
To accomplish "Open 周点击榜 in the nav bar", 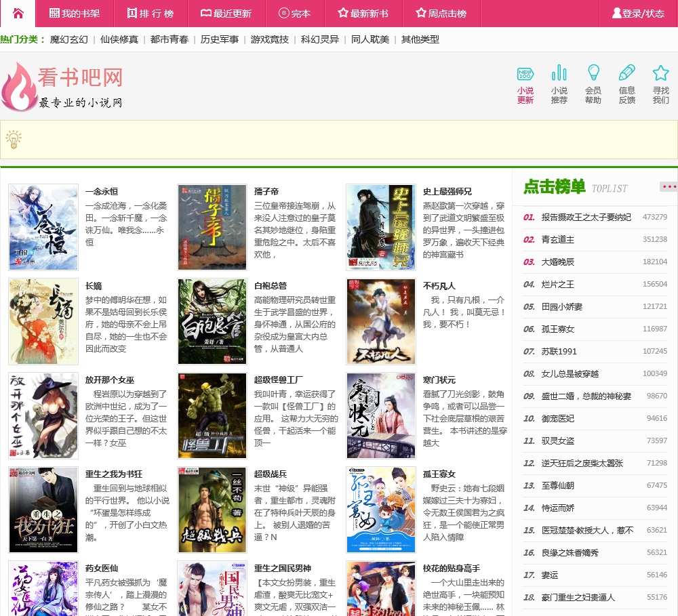I will coord(441,14).
